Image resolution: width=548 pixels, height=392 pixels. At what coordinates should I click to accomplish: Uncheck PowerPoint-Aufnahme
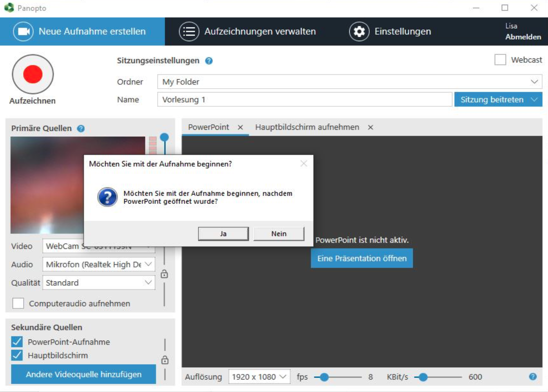click(x=17, y=342)
